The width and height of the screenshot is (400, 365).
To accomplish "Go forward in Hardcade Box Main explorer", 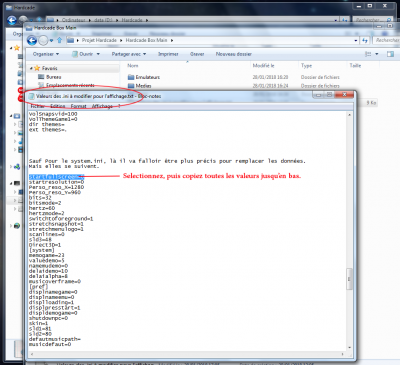I will coord(43,41).
